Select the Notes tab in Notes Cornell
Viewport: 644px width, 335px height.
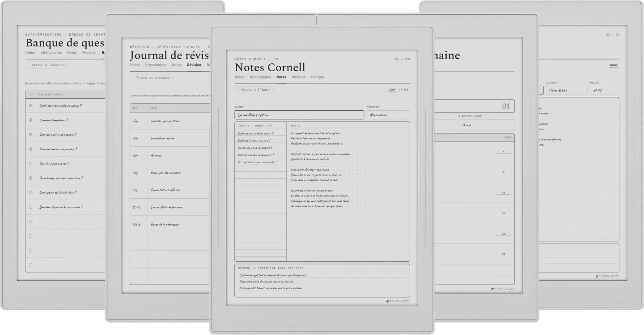coord(281,77)
